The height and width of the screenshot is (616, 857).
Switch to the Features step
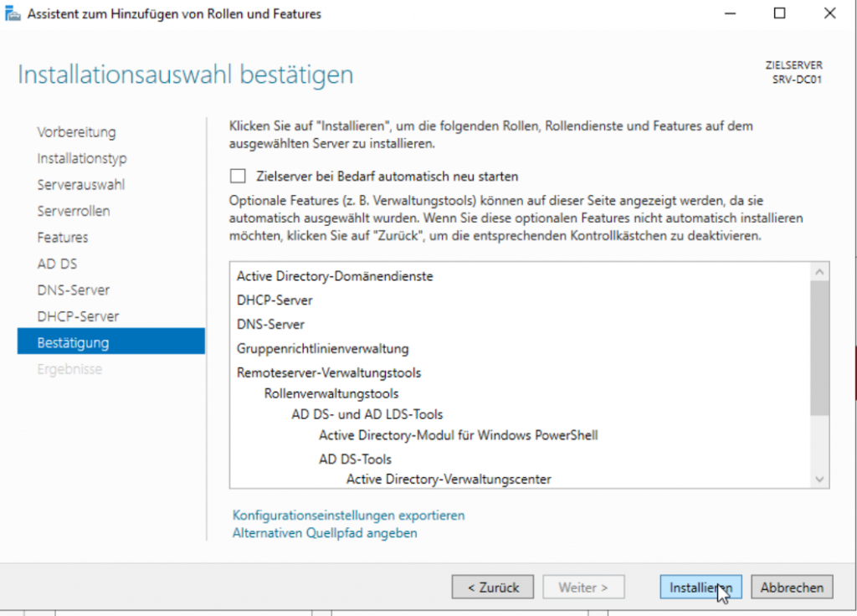pos(62,238)
